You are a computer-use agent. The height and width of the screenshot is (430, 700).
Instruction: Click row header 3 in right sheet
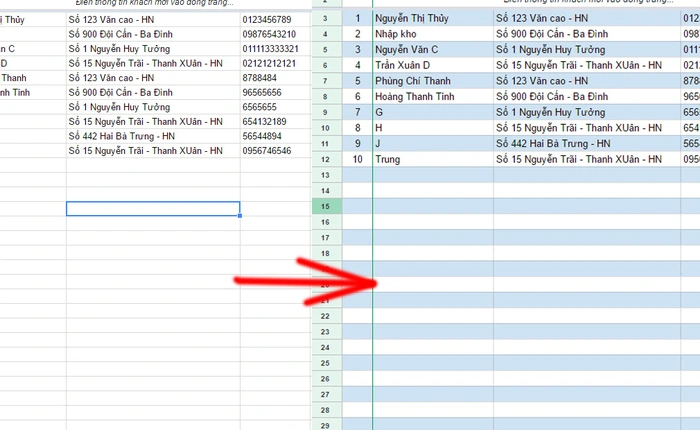(326, 18)
